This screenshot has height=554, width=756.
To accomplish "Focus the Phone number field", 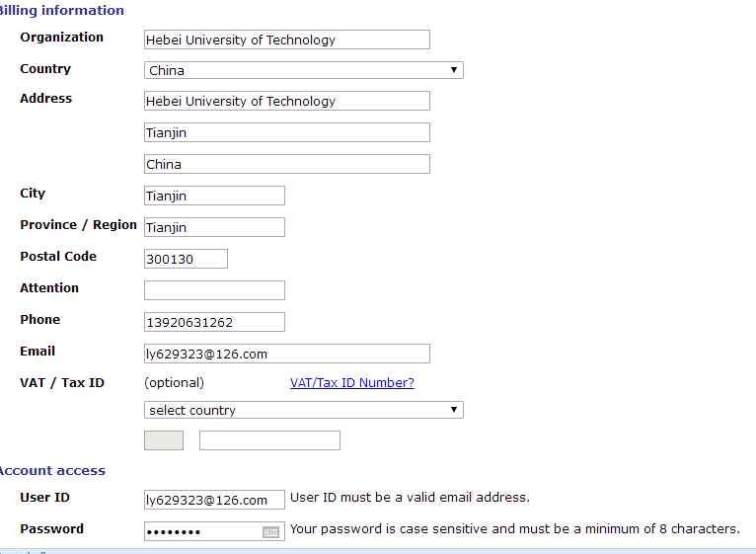I will (x=214, y=322).
